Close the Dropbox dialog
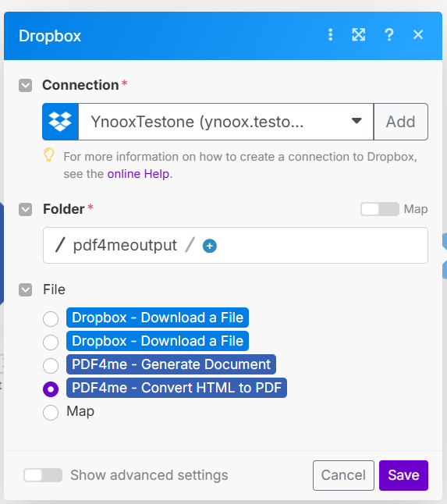Screen dimensions: 447x504 pos(418,34)
